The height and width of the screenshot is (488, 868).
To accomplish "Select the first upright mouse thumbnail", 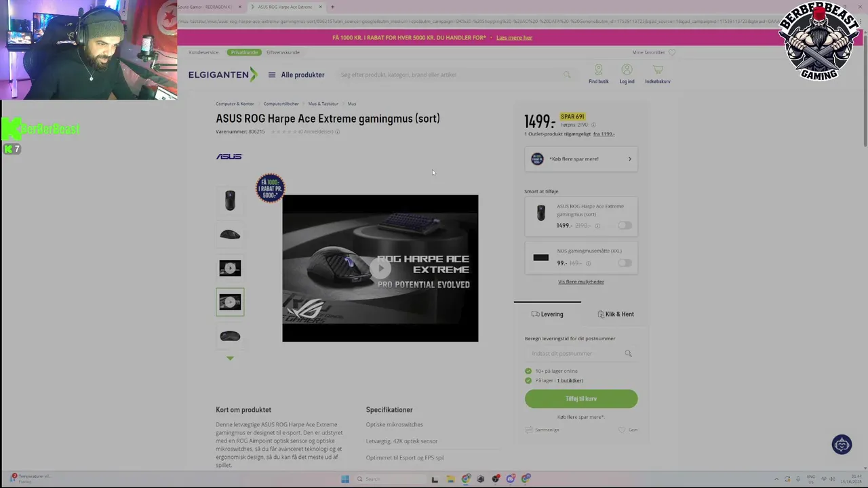I will click(230, 201).
